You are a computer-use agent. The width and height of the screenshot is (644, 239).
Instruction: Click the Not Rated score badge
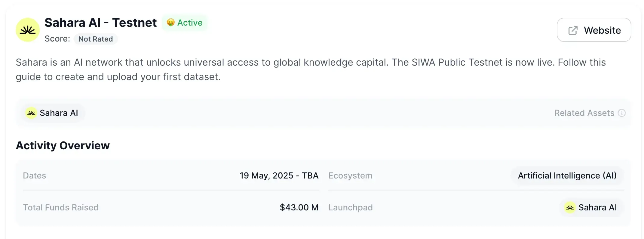click(95, 39)
